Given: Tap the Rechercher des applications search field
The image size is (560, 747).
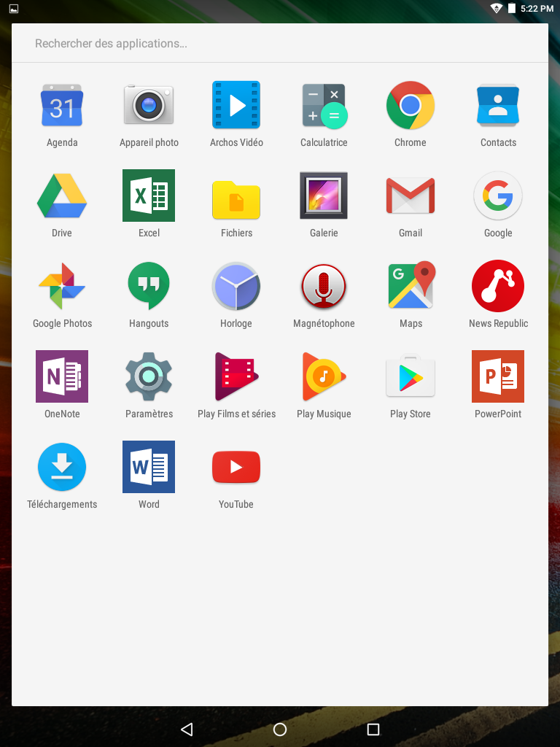Looking at the screenshot, I should pos(280,44).
